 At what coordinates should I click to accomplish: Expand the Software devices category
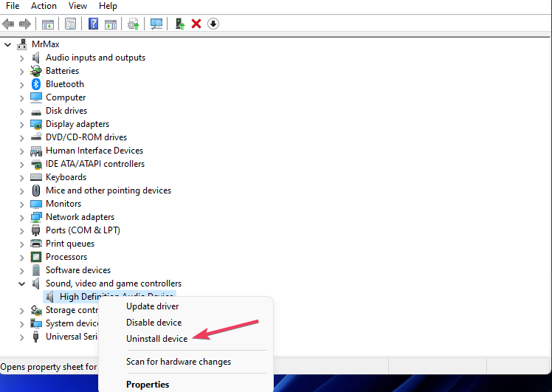[22, 271]
